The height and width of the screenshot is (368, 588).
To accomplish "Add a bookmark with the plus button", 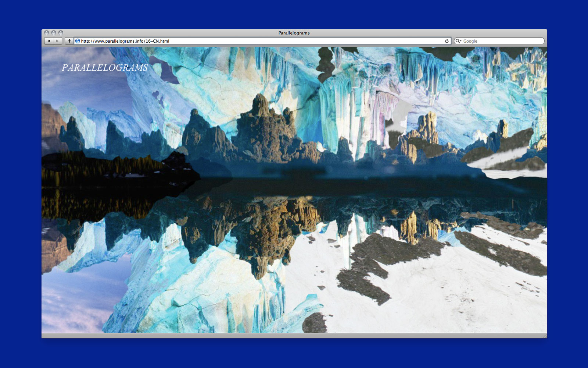I will pyautogui.click(x=69, y=41).
